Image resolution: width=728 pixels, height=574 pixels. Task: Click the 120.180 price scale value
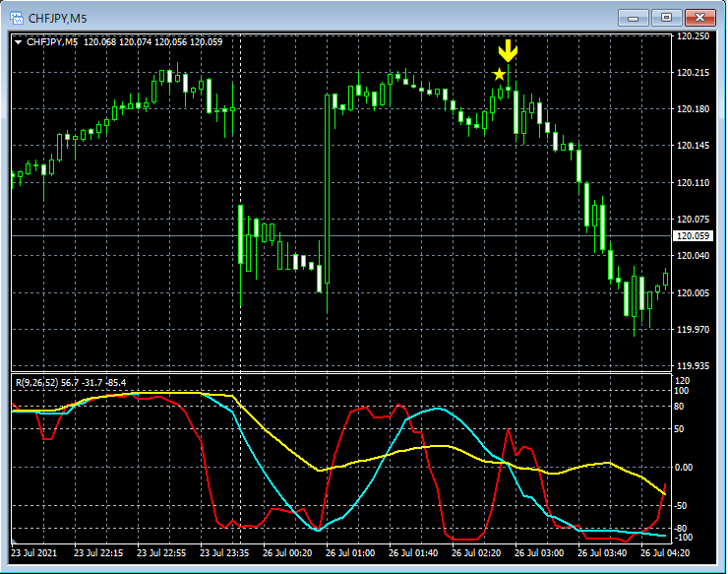point(694,108)
